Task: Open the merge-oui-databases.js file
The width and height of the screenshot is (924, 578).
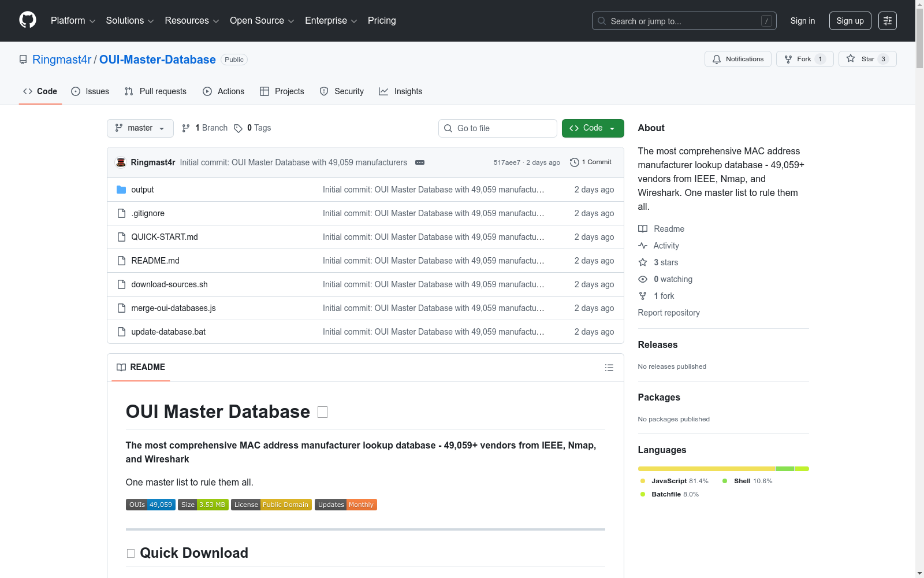Action: (173, 308)
